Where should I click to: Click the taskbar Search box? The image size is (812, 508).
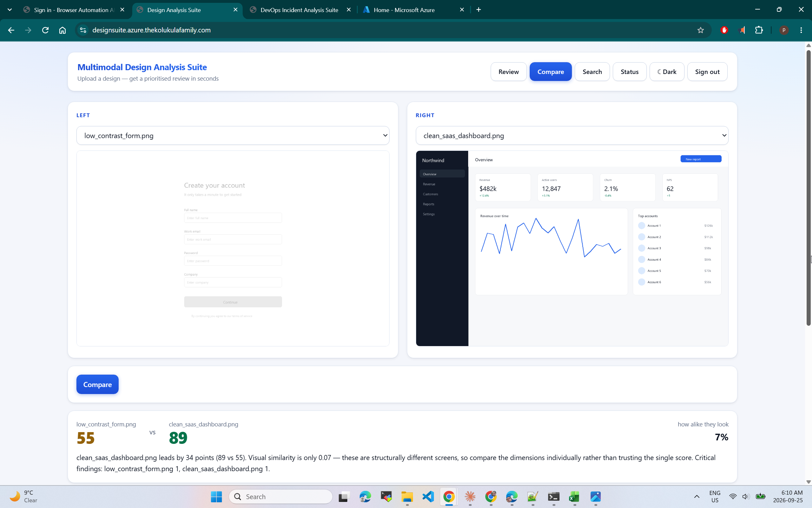[280, 497]
